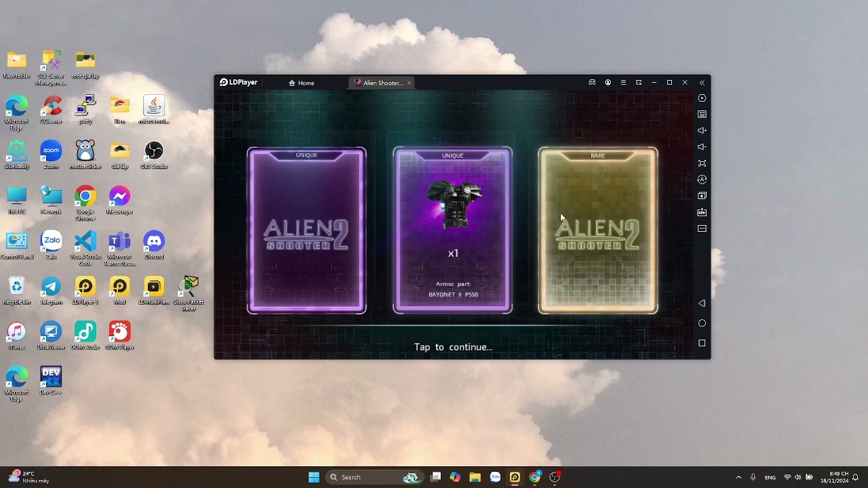Open the weather widget on taskbar
The width and height of the screenshot is (868, 488).
[x=28, y=477]
